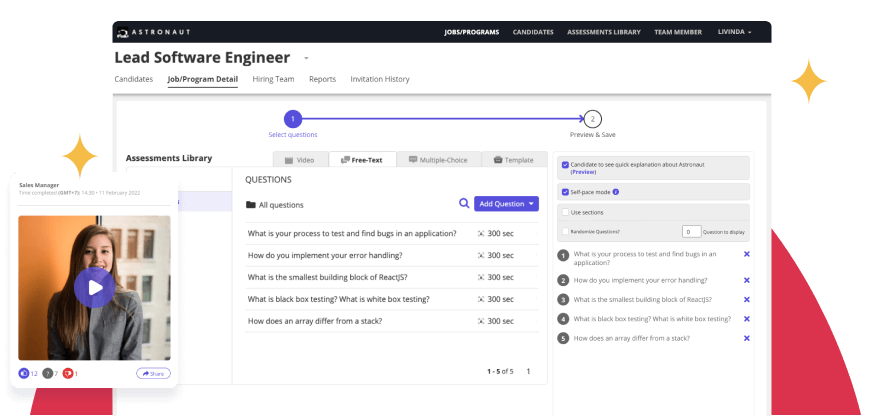This screenshot has height=416, width=879.
Task: Uncheck Candidate to see quick explanation checkbox
Action: [565, 165]
